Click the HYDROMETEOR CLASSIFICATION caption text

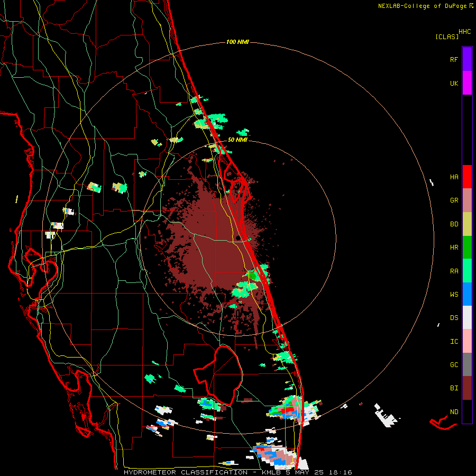[186, 472]
